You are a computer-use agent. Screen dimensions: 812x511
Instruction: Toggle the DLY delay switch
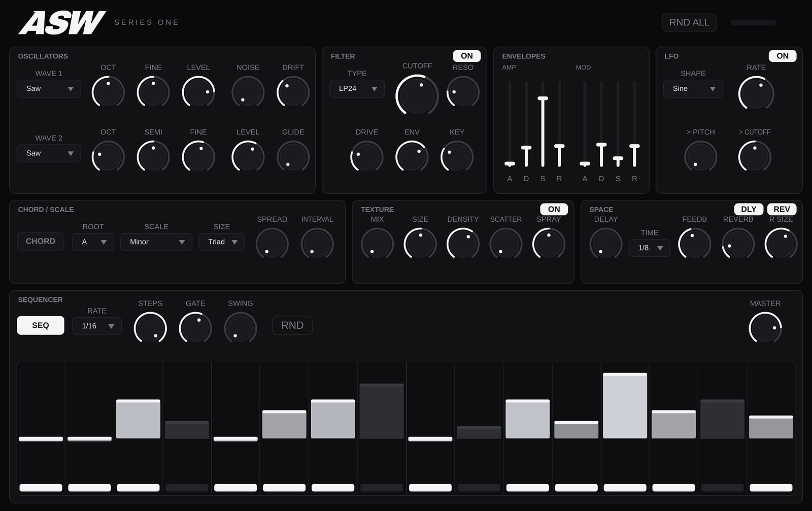(749, 209)
